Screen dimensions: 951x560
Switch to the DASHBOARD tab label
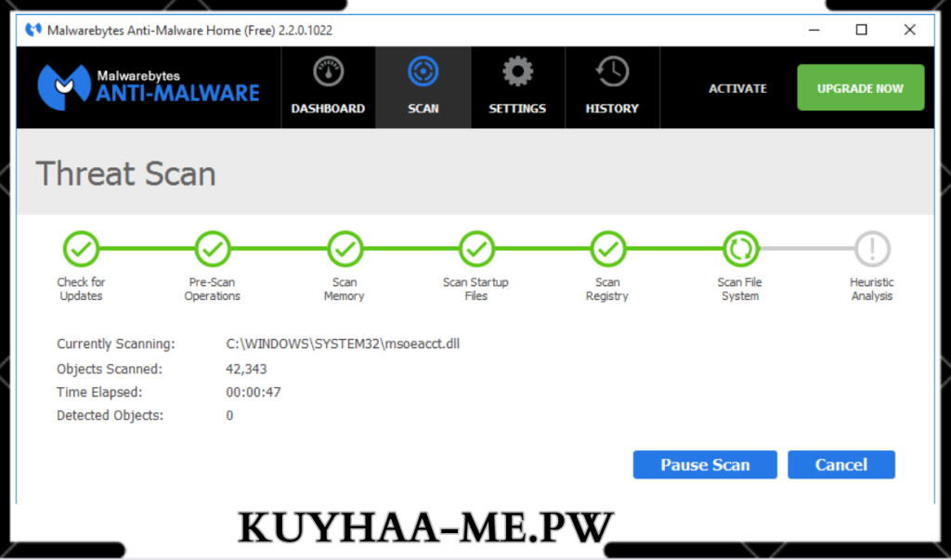pos(328,109)
